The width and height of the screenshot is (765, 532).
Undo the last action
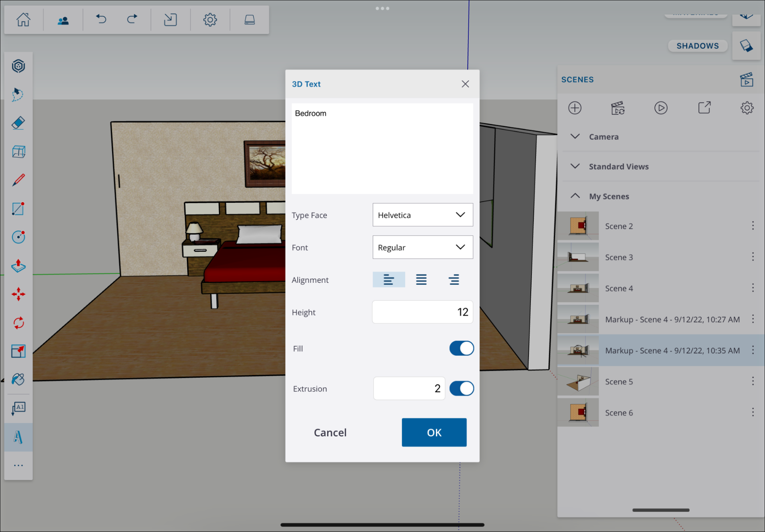click(x=101, y=19)
